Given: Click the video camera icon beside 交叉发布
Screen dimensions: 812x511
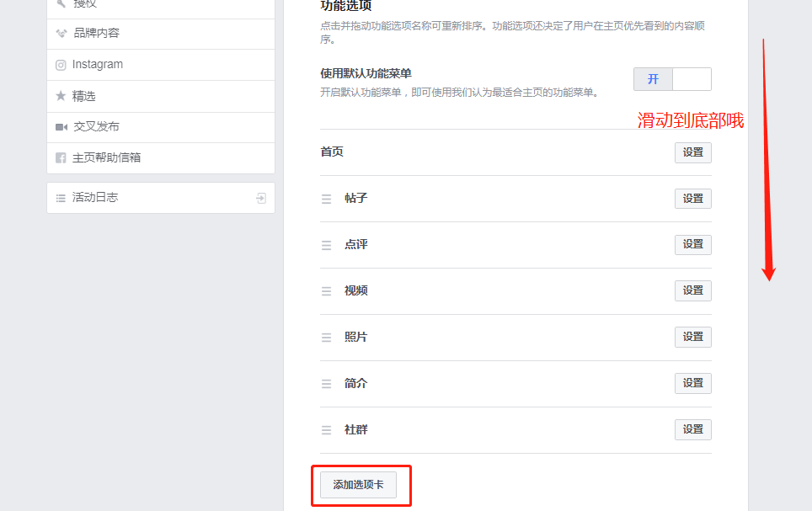Looking at the screenshot, I should coord(61,127).
